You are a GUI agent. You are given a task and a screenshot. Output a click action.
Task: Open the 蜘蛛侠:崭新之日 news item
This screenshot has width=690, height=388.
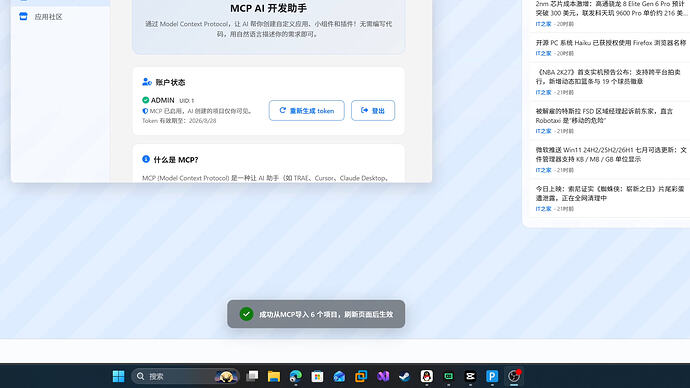coord(610,194)
